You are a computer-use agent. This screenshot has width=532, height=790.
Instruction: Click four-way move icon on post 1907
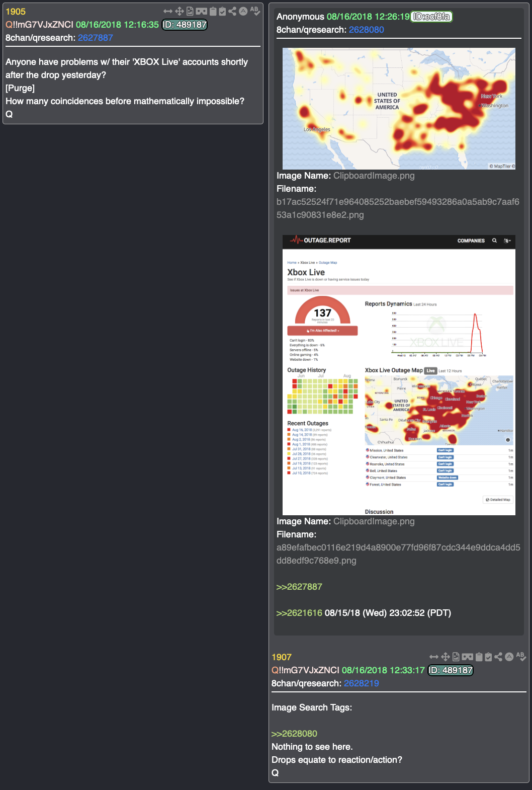(445, 657)
